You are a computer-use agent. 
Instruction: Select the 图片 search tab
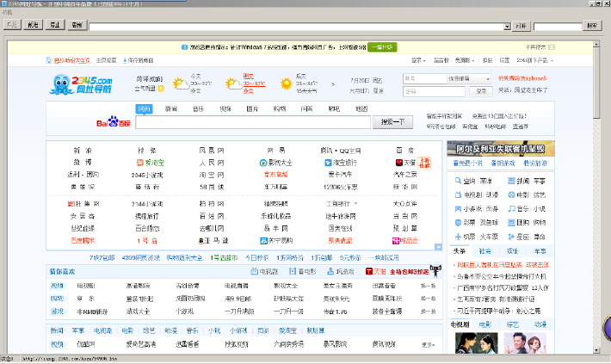pos(252,109)
